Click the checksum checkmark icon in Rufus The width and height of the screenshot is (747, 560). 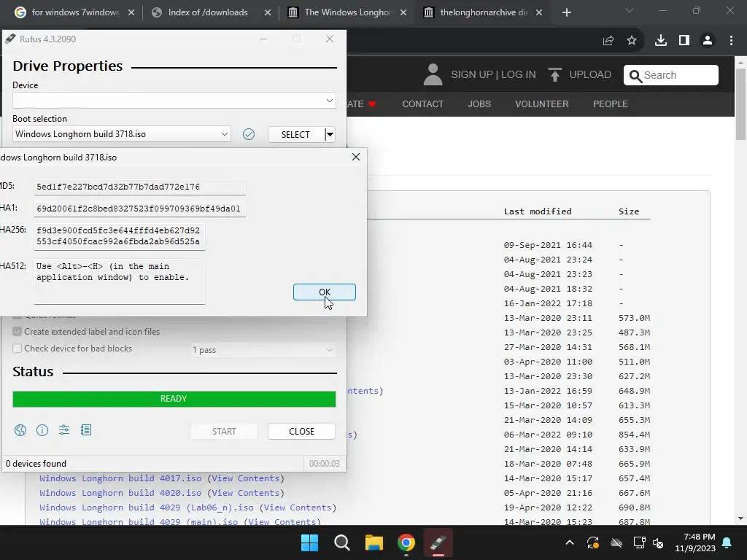click(x=249, y=134)
